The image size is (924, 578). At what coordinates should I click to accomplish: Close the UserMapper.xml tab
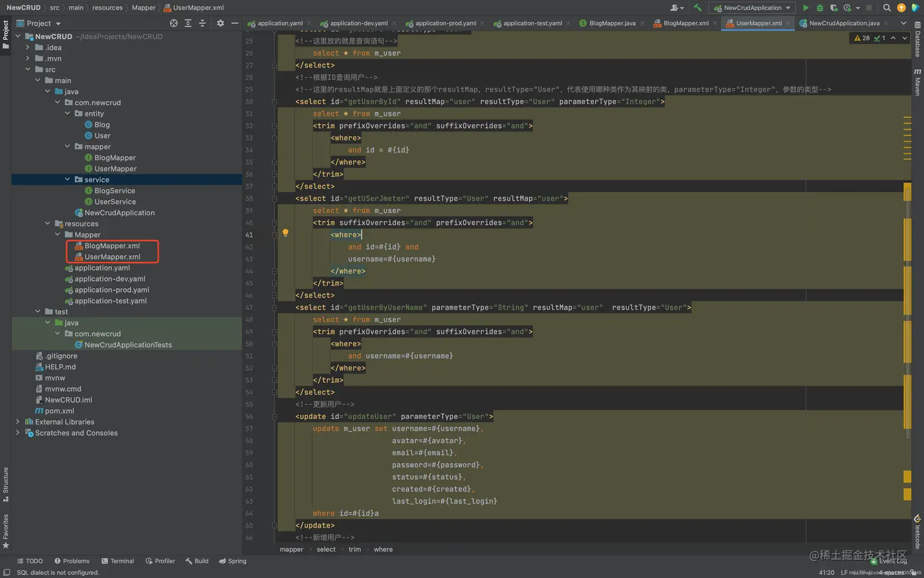788,23
